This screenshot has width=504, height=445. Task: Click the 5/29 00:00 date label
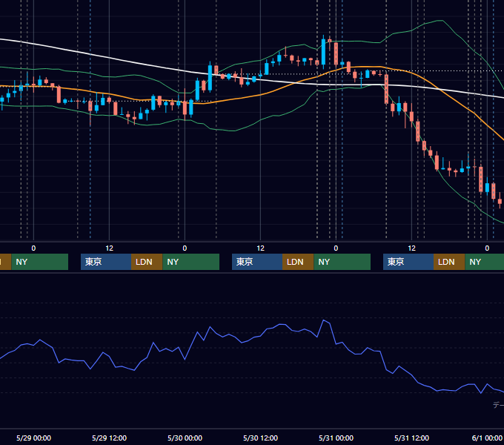(x=34, y=438)
